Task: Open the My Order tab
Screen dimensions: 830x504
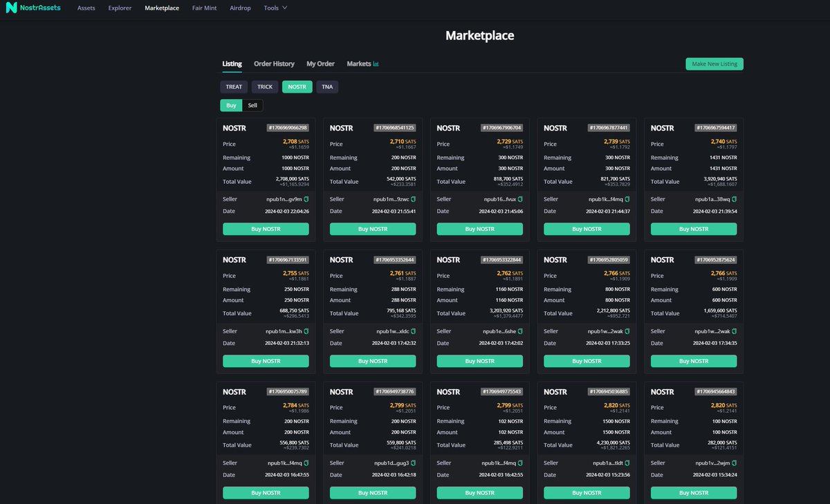Action: point(320,64)
